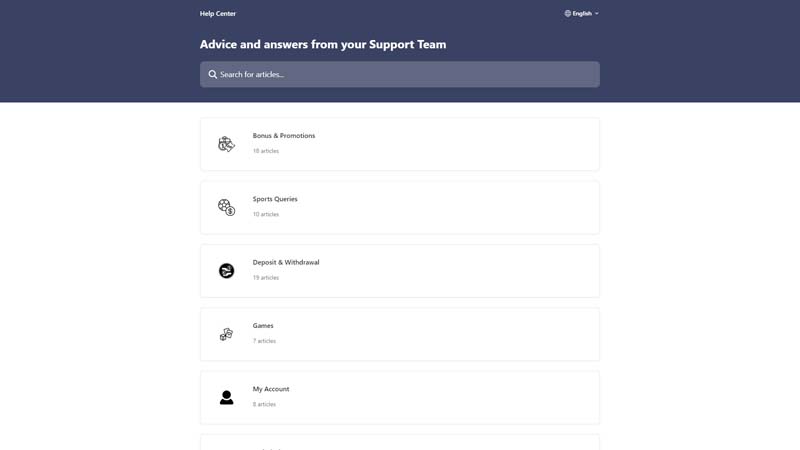This screenshot has height=450, width=800.
Task: Expand language chevron next to English
Action: click(x=597, y=14)
